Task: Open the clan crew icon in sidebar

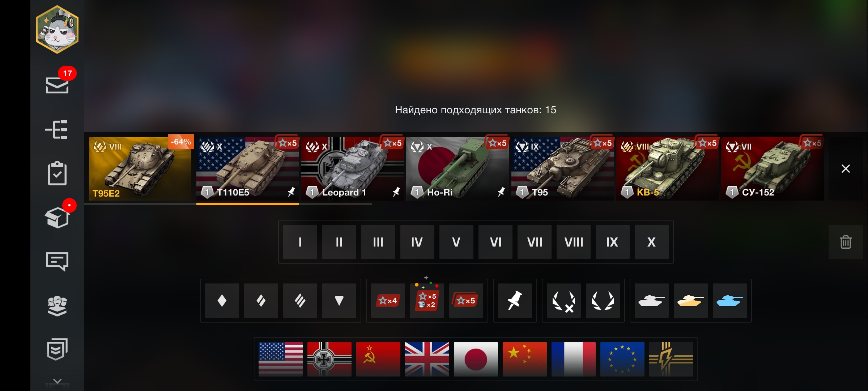Action: [x=57, y=306]
